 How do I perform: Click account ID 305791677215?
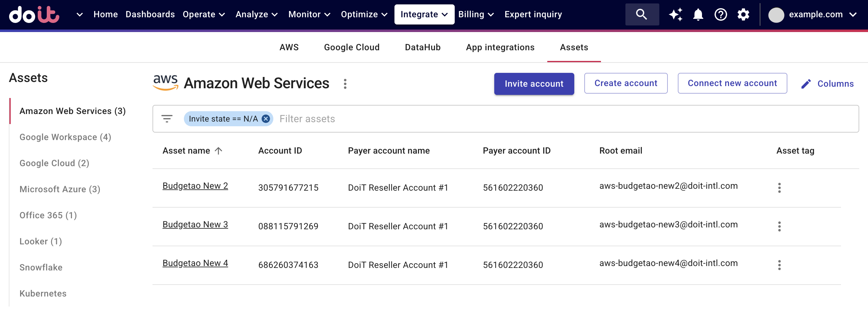(288, 188)
